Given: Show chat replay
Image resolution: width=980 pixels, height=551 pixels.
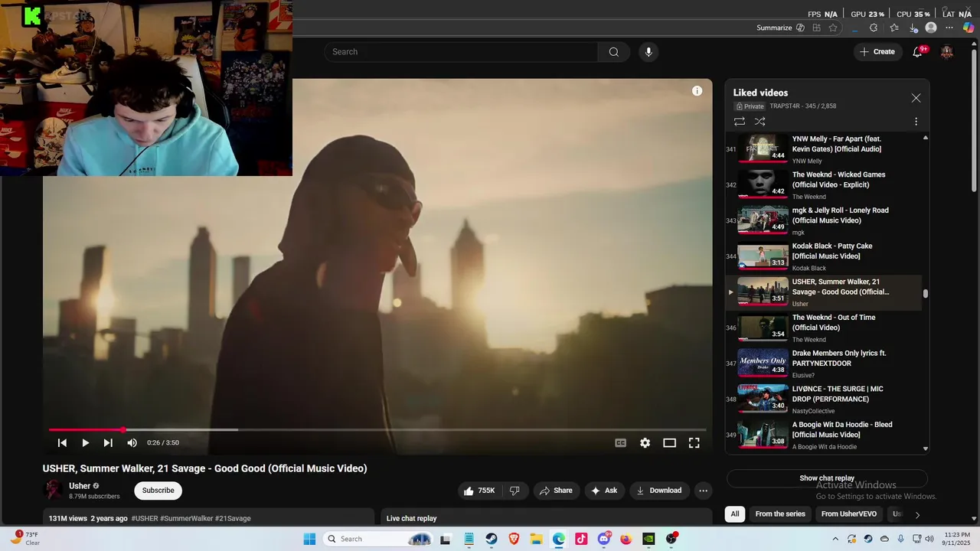Looking at the screenshot, I should (x=827, y=478).
